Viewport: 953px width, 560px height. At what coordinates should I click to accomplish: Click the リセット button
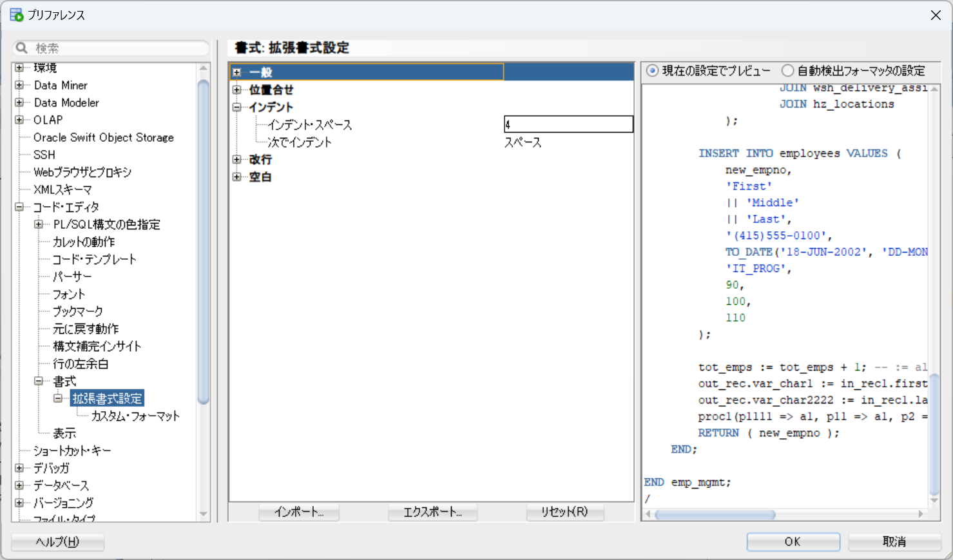click(564, 512)
